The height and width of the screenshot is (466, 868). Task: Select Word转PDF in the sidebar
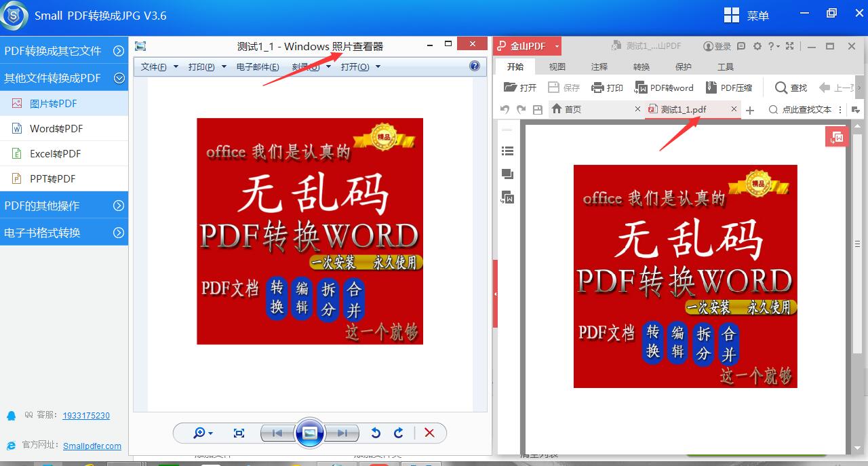point(64,129)
